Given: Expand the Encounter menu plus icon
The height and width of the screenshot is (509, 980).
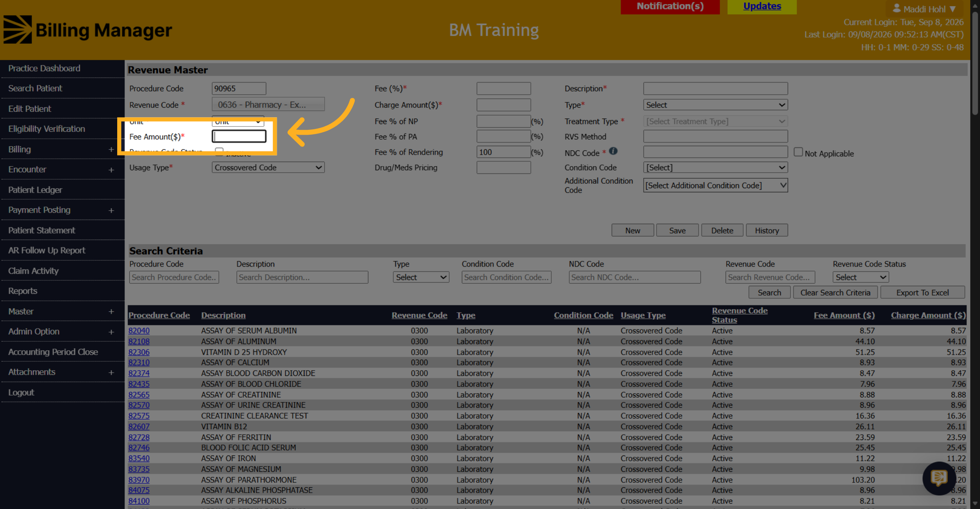Looking at the screenshot, I should [111, 170].
